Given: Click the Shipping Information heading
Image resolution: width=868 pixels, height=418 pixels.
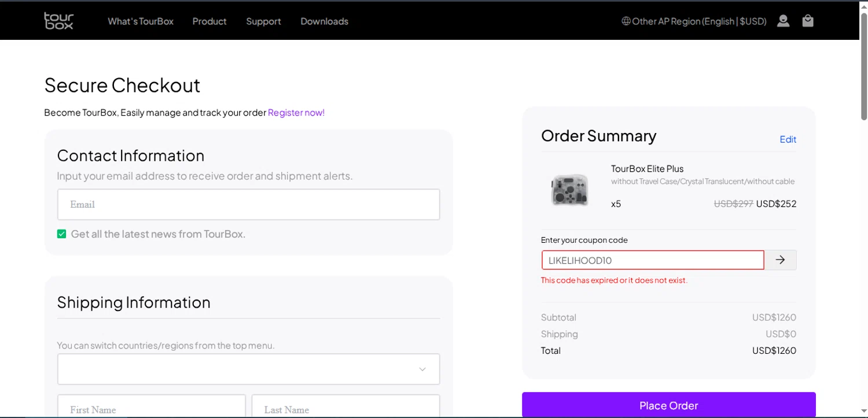Looking at the screenshot, I should tap(134, 302).
